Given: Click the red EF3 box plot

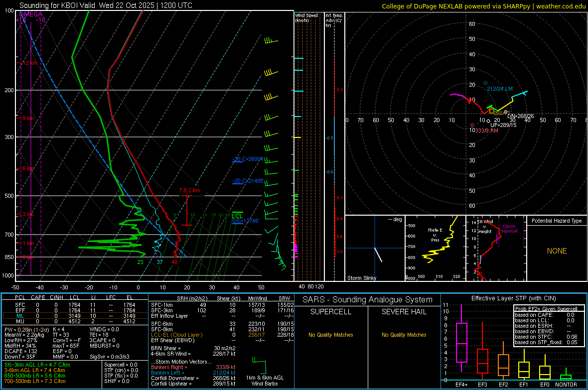Looking at the screenshot, I should 482,361.
